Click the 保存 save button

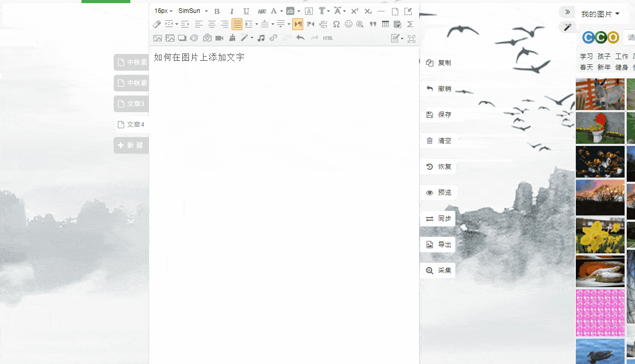[x=438, y=115]
